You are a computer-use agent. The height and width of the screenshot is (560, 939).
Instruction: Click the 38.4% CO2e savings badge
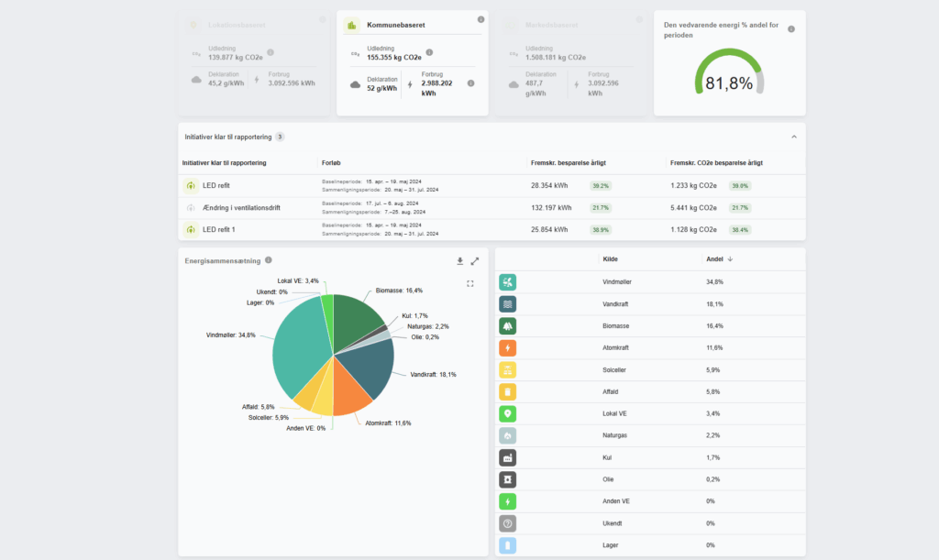click(740, 230)
